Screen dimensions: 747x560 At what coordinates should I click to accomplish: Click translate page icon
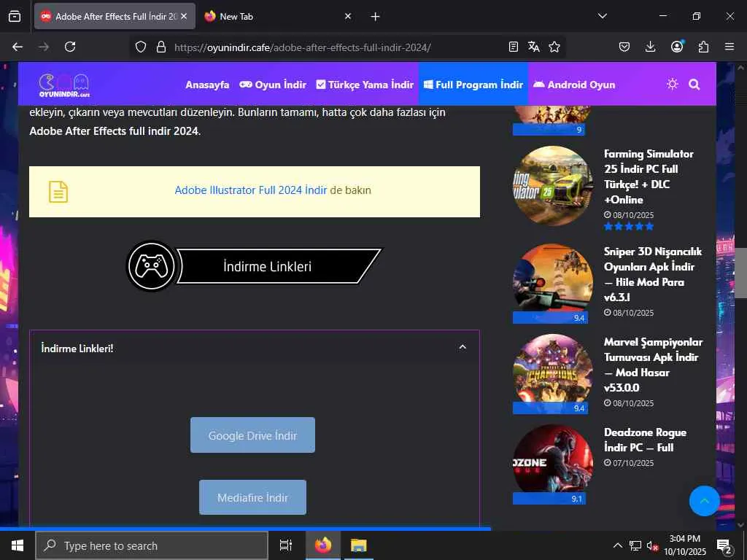click(x=533, y=47)
